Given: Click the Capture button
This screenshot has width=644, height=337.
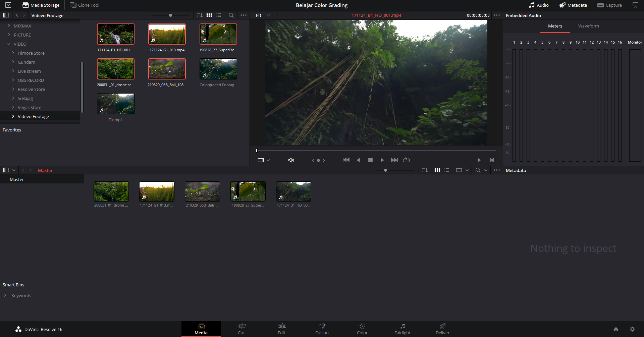Looking at the screenshot, I should point(609,5).
